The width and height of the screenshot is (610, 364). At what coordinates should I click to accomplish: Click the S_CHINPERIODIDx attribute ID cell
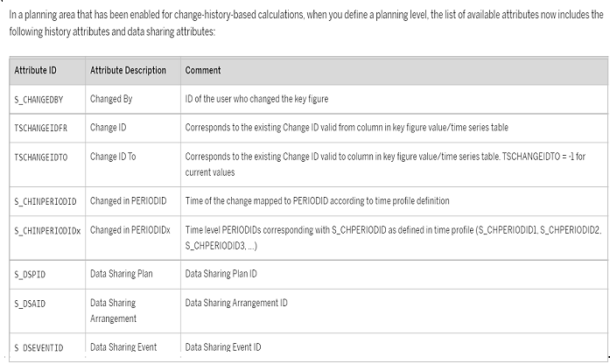47,230
